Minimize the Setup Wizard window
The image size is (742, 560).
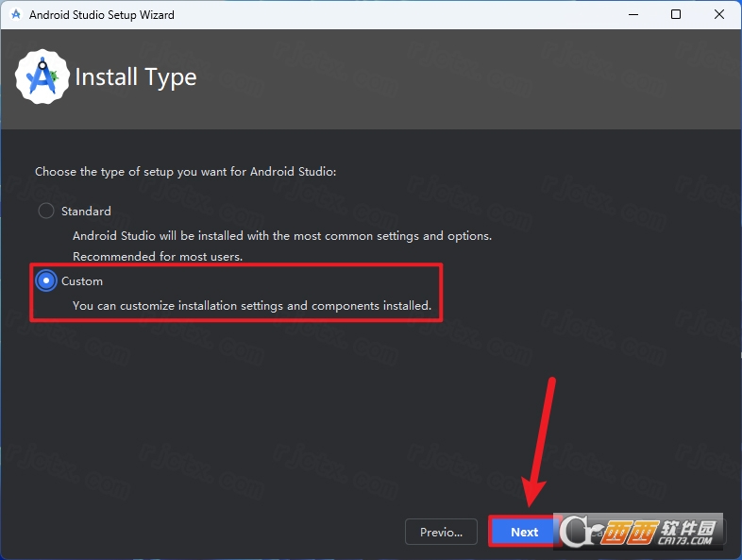[633, 15]
